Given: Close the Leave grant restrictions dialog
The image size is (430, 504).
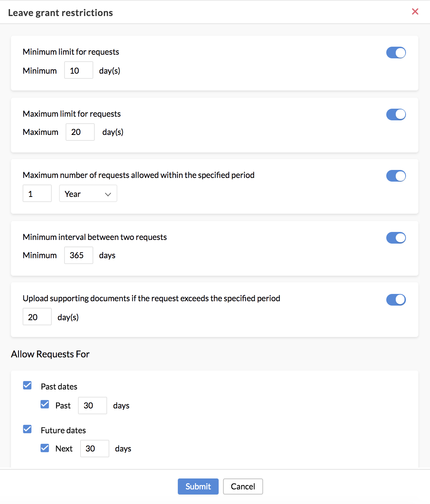Looking at the screenshot, I should (x=415, y=12).
